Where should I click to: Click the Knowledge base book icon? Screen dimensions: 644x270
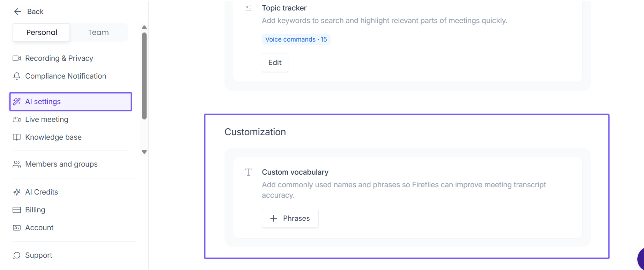pos(17,137)
